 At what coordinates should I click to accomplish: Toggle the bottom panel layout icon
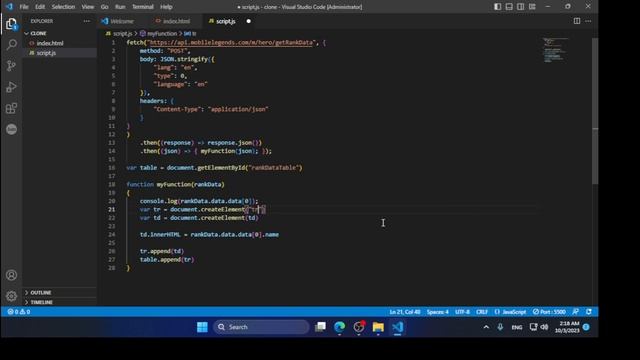coord(509,7)
